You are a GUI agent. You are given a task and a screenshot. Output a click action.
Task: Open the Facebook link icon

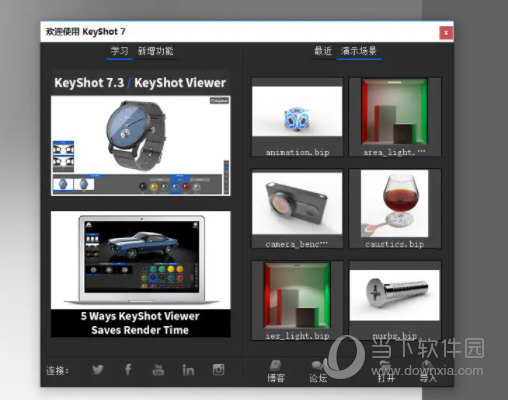[x=128, y=369]
